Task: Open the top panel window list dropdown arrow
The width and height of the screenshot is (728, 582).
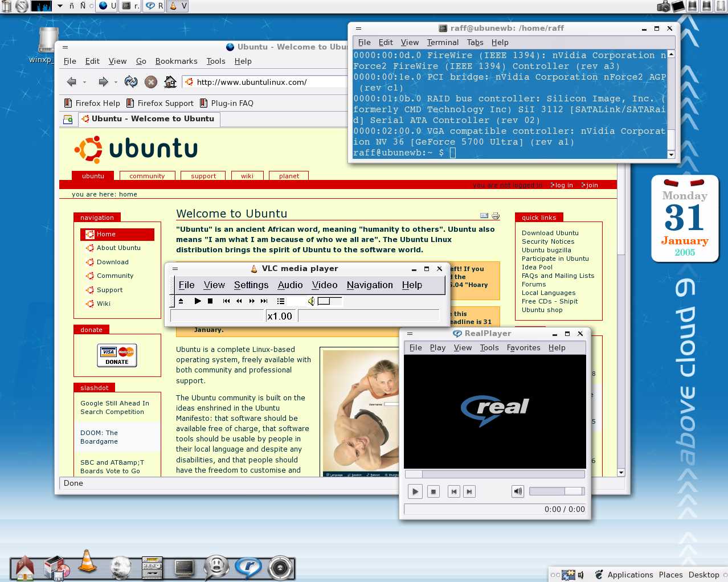Action: (60, 6)
